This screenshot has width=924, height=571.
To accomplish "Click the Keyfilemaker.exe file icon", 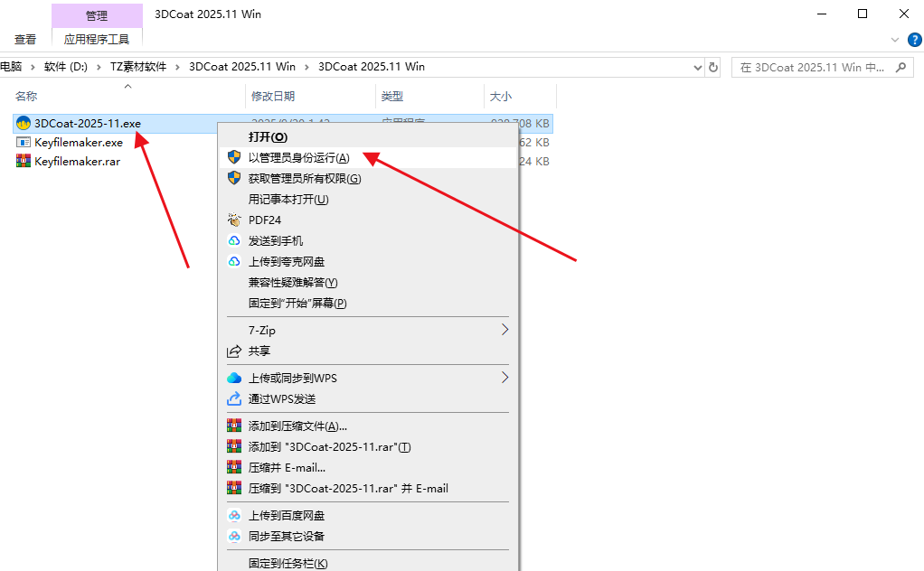I will pyautogui.click(x=24, y=142).
